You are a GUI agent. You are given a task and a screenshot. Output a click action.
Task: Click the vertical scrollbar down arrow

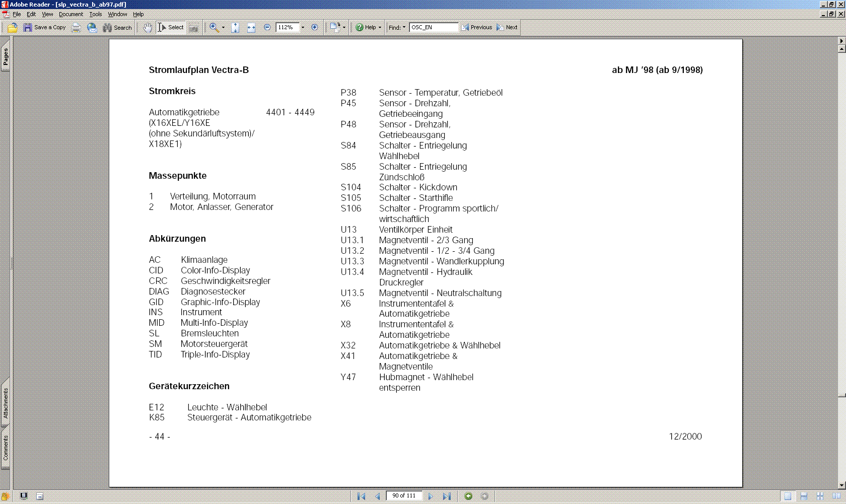point(841,485)
